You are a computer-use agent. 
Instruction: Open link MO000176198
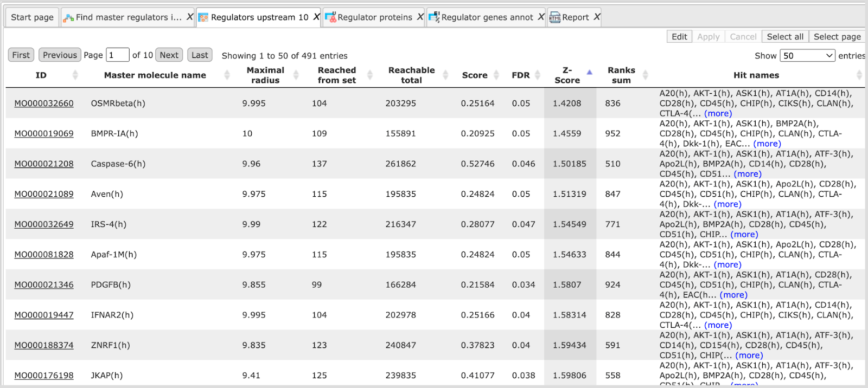tap(44, 376)
